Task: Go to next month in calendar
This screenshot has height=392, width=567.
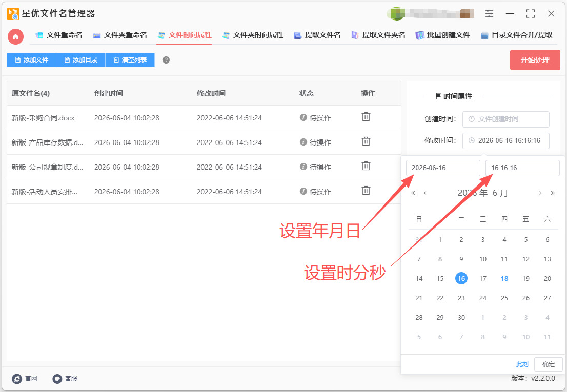Action: 540,193
